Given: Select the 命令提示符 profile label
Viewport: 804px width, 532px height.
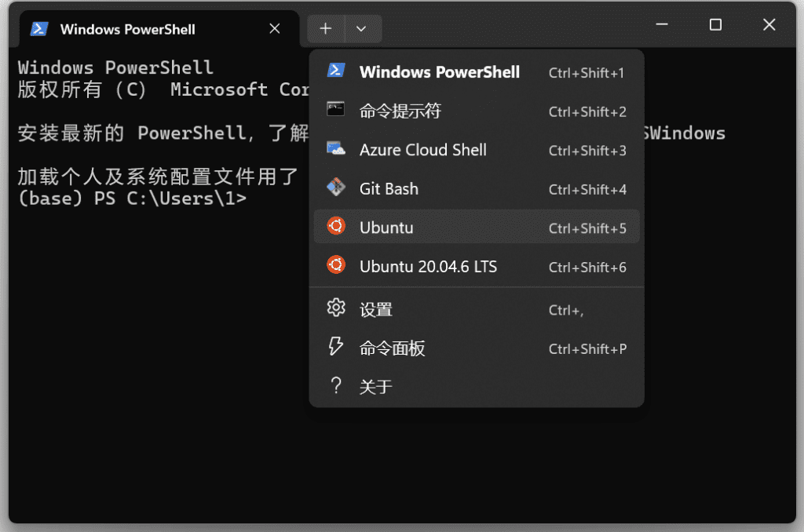Looking at the screenshot, I should pyautogui.click(x=400, y=111).
